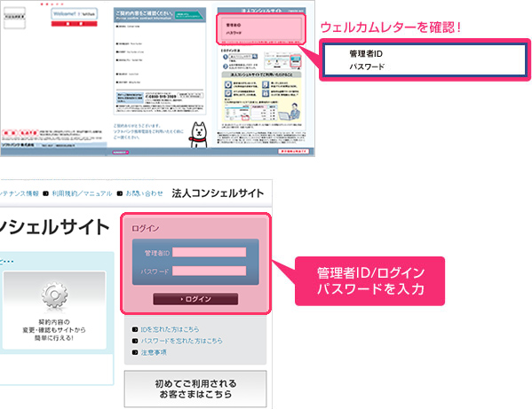Click the arrow bullet beside 注意事項
This screenshot has width=532, height=409.
coord(135,353)
